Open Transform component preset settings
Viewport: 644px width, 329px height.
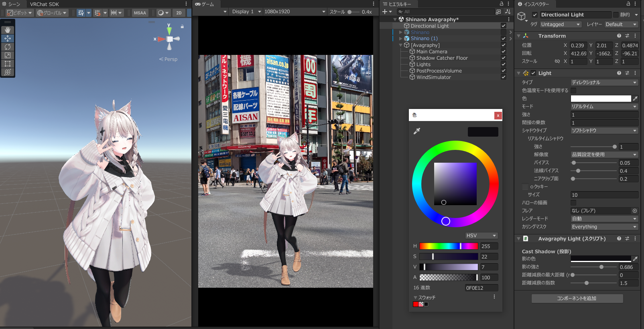627,36
